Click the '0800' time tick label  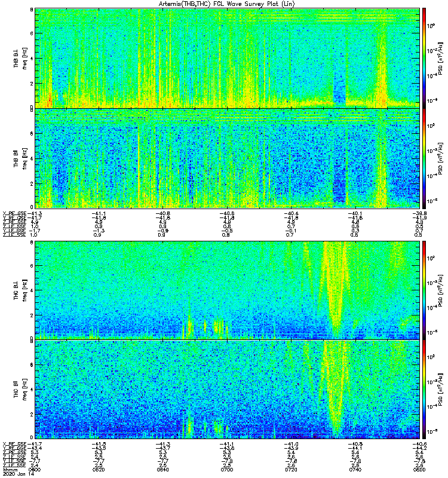tap(419, 470)
